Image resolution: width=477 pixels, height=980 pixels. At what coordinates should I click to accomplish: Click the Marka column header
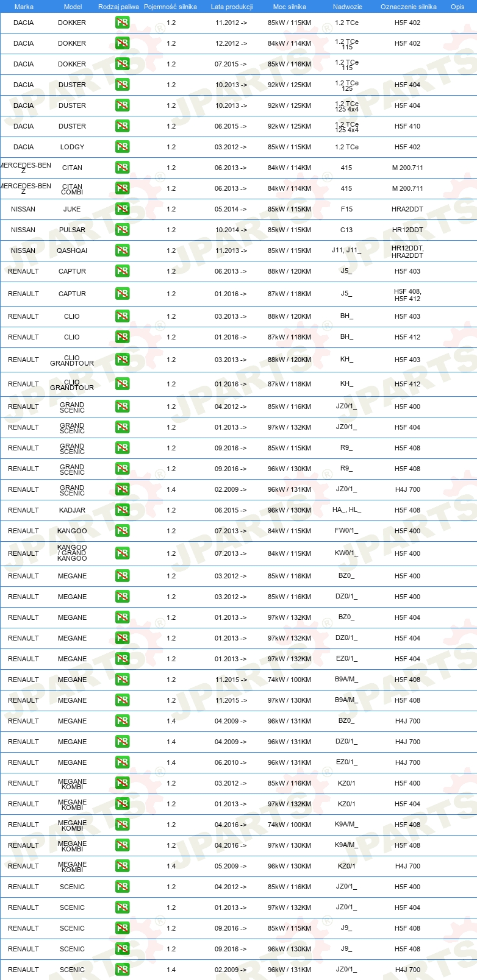point(24,7)
